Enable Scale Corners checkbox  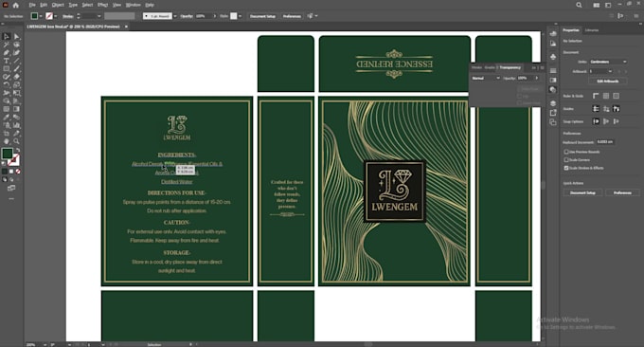coord(566,160)
